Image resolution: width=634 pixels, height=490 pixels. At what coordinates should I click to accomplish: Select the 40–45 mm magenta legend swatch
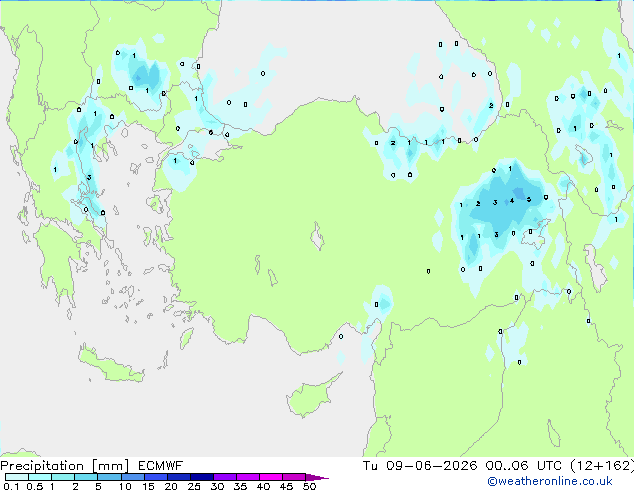pos(271,477)
